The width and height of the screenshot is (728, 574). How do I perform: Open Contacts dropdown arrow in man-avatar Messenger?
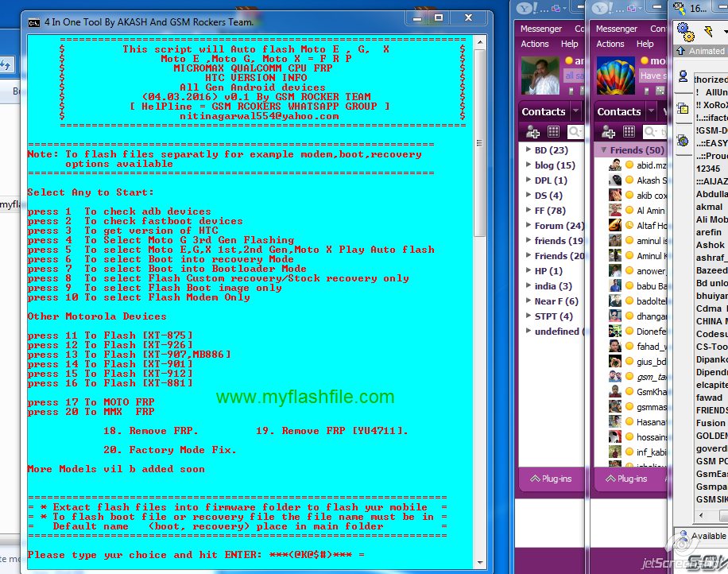coord(575,111)
